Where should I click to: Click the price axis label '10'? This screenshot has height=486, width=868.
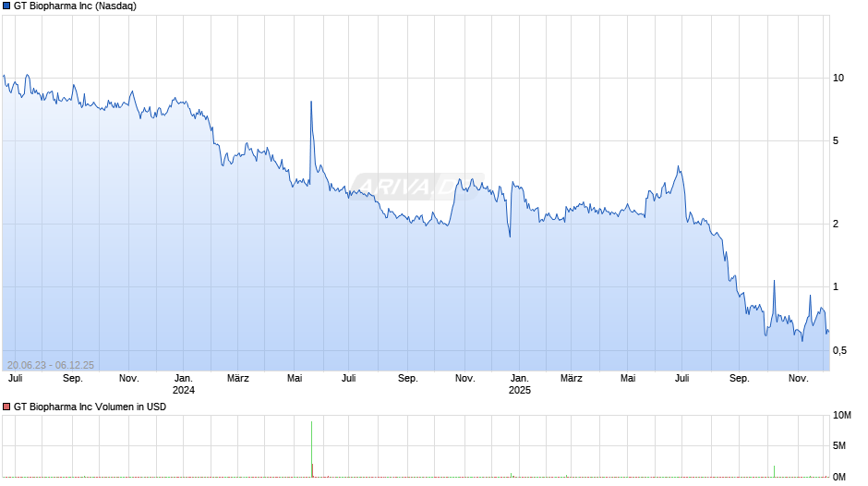[838, 79]
